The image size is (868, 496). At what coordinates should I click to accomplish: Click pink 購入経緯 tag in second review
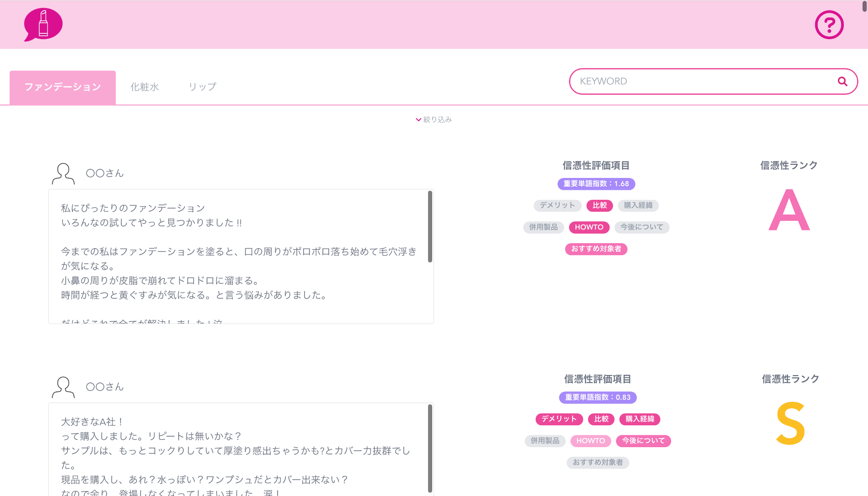pos(640,419)
